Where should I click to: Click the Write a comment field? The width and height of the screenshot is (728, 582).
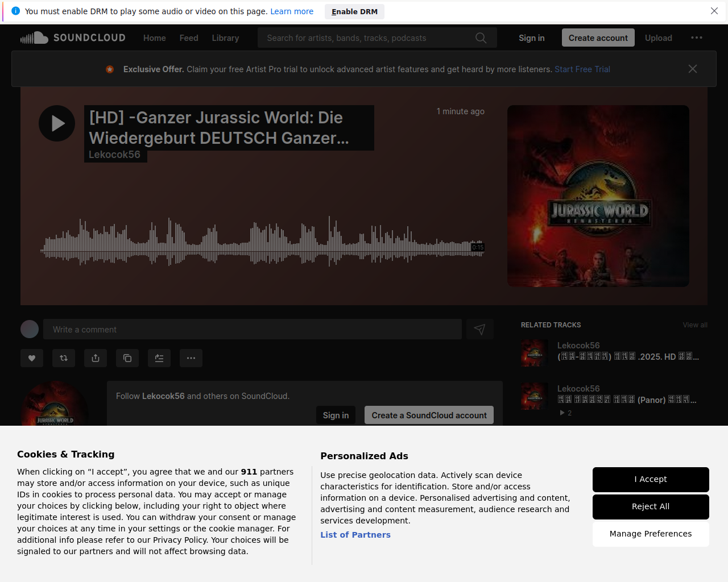(253, 329)
